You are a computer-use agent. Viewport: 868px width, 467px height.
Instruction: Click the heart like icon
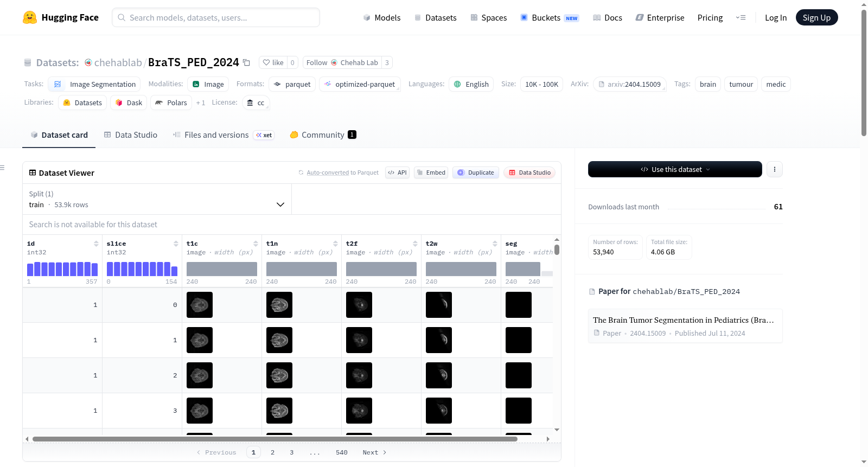pyautogui.click(x=266, y=62)
